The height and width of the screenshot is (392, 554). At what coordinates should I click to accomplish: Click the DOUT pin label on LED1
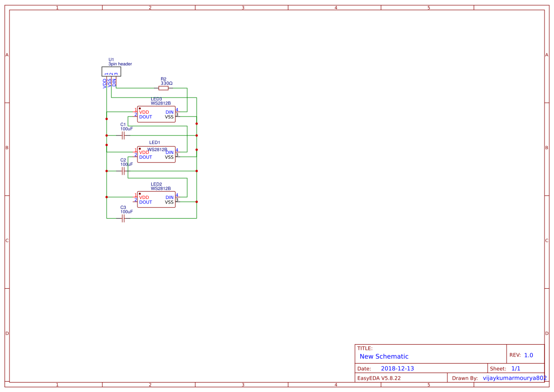(145, 157)
